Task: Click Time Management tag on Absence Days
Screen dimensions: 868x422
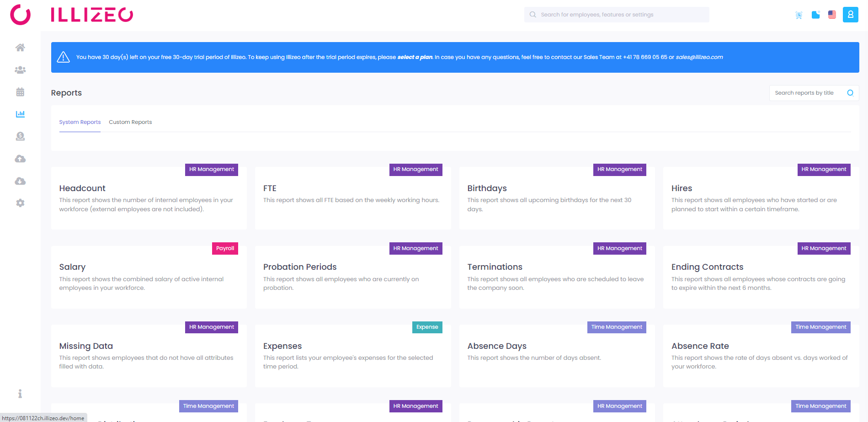Action: 617,327
